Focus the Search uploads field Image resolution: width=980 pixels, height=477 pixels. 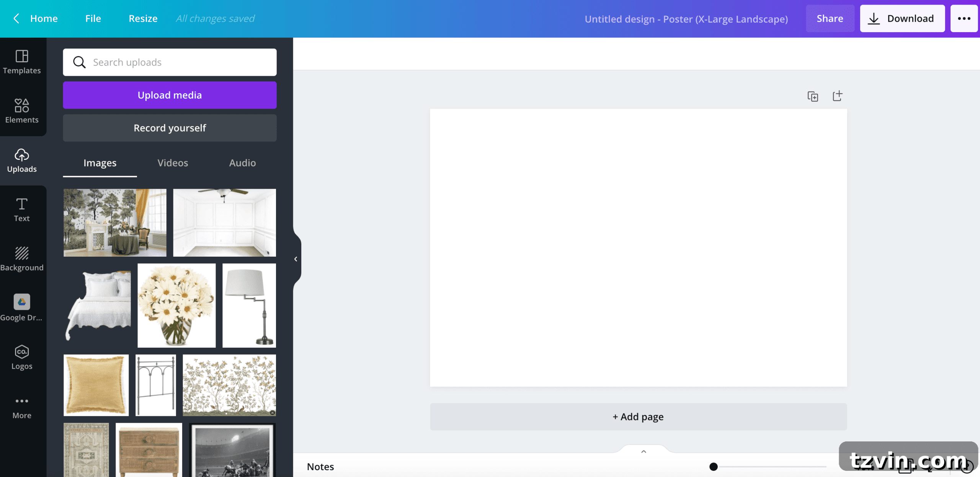170,62
